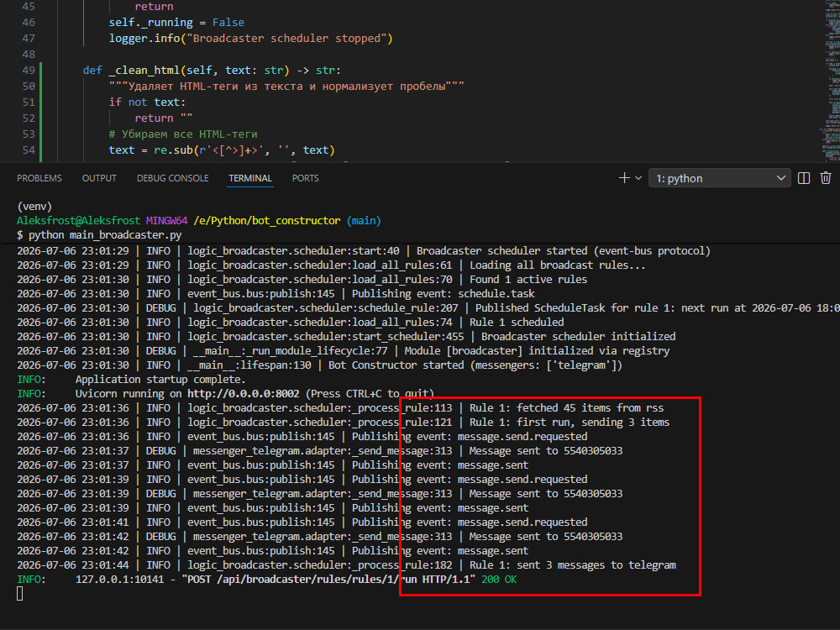The width and height of the screenshot is (840, 630).
Task: Click the '$ python main_broadcaster.py' command line
Action: tap(99, 235)
